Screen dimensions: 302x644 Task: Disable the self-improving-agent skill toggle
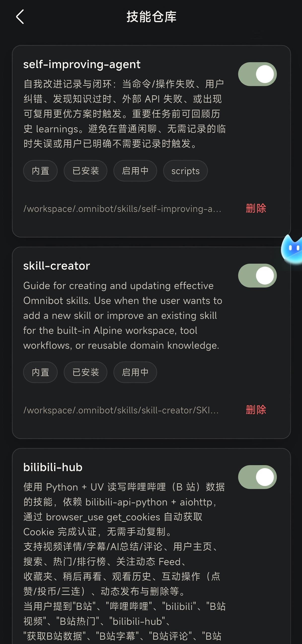pyautogui.click(x=257, y=74)
